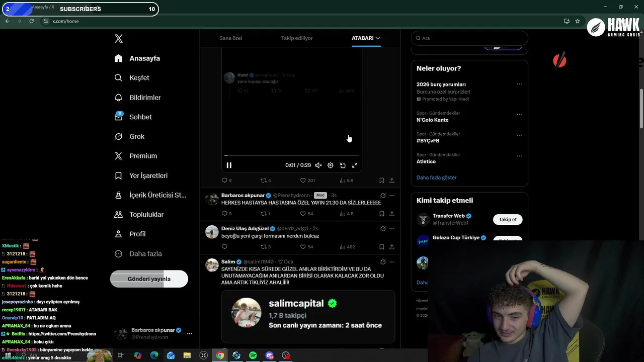Open the Atletico trending topic

pyautogui.click(x=426, y=161)
